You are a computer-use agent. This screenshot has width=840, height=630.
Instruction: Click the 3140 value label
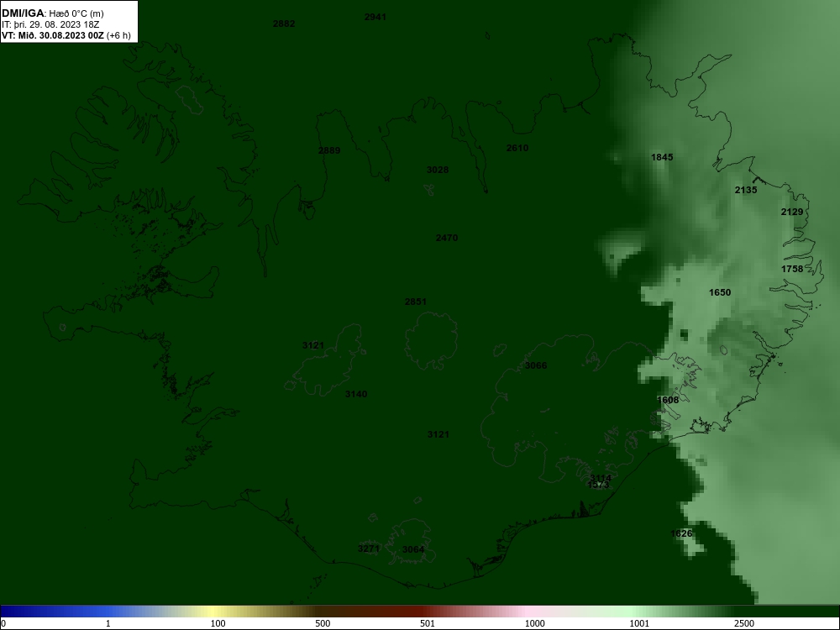click(x=355, y=394)
